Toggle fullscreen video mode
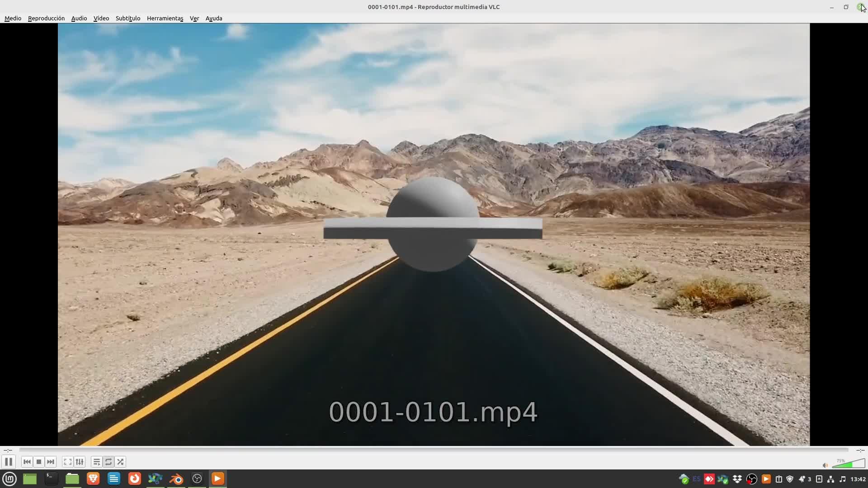 tap(68, 462)
